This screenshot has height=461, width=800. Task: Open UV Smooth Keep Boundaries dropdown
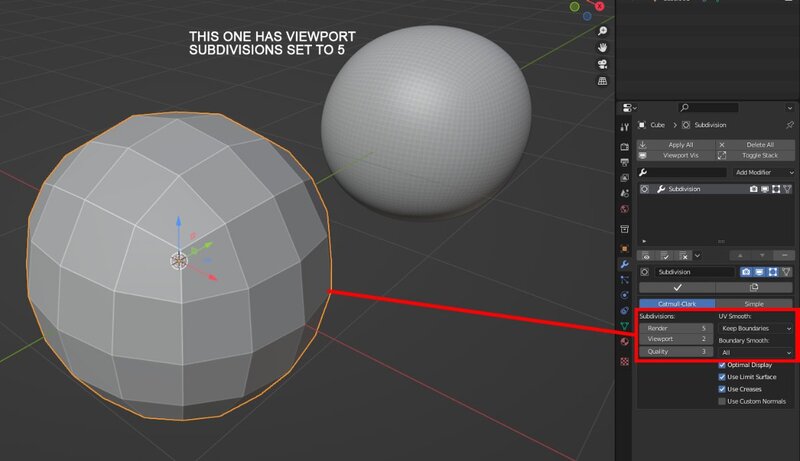(756, 328)
